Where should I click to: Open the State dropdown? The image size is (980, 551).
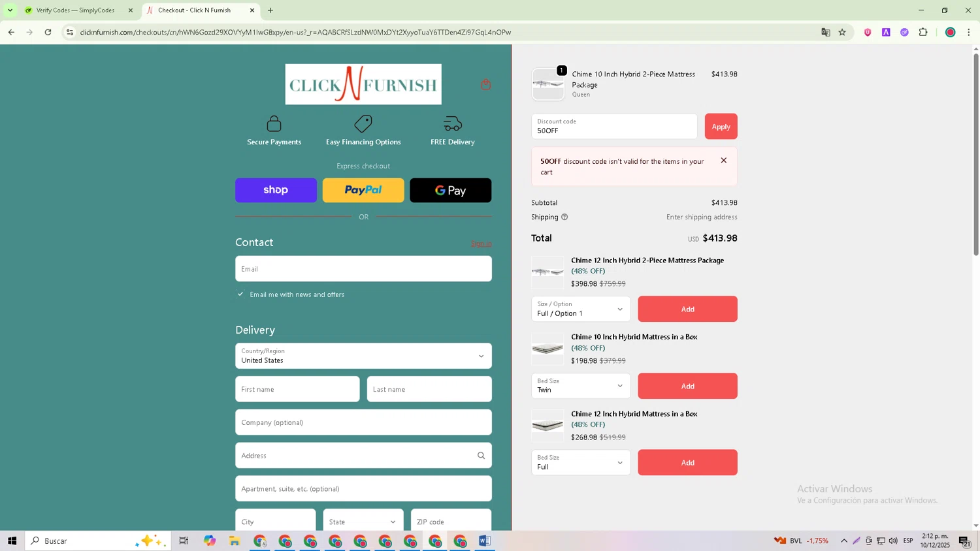(x=363, y=522)
